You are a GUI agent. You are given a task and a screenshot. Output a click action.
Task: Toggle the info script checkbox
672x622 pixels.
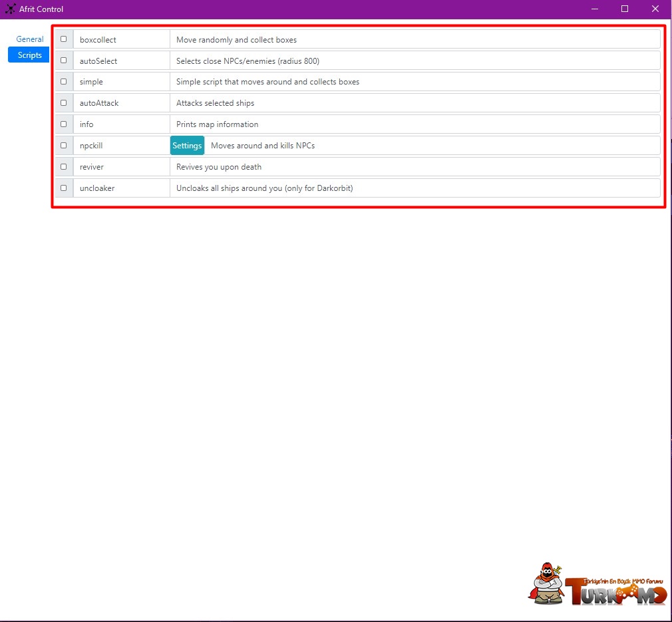click(x=64, y=124)
